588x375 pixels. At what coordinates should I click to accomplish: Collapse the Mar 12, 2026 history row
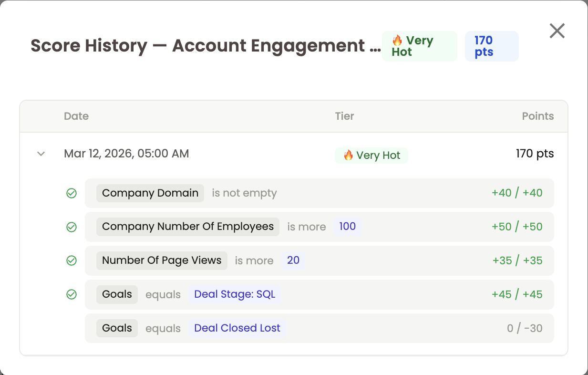(x=41, y=154)
